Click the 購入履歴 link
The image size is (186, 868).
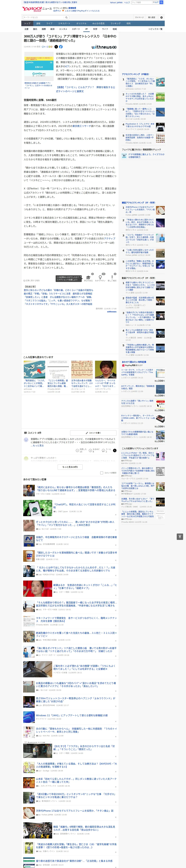pos(152,18)
